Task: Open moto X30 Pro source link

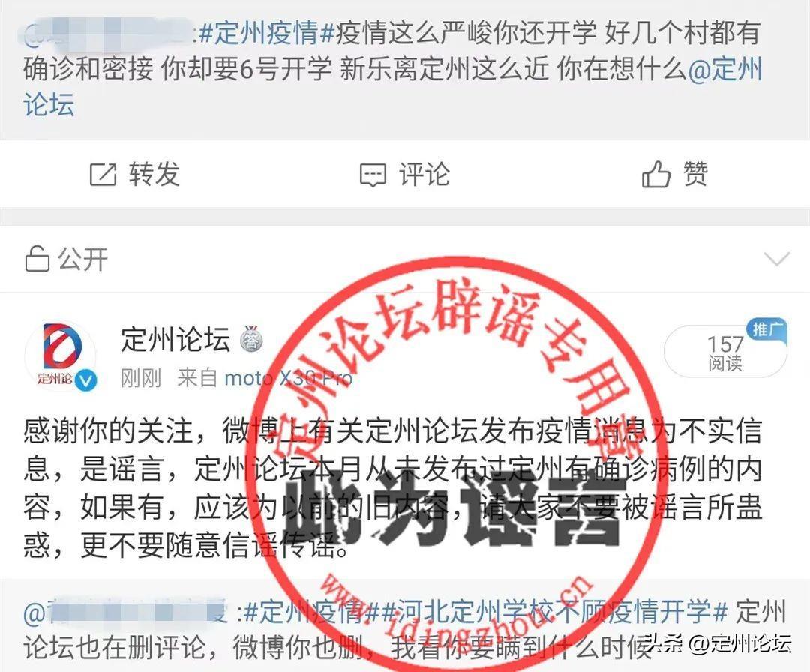Action: (288, 378)
